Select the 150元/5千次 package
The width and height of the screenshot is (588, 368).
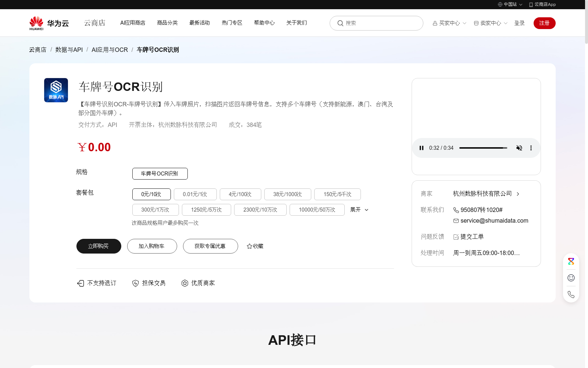coord(337,194)
